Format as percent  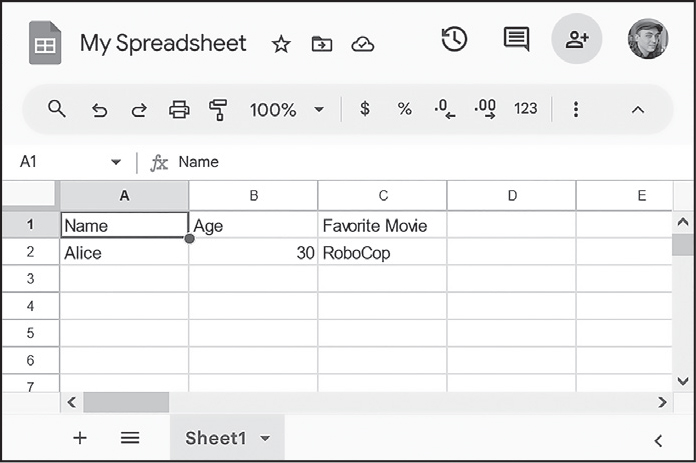(x=404, y=109)
